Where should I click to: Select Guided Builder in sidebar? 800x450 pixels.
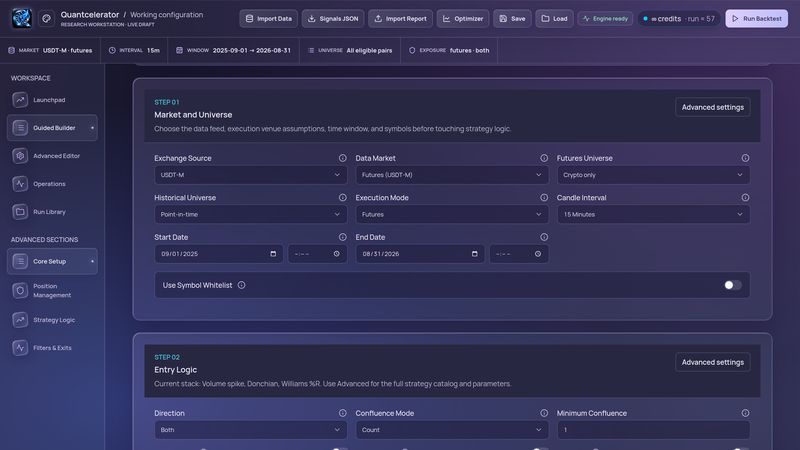point(52,128)
